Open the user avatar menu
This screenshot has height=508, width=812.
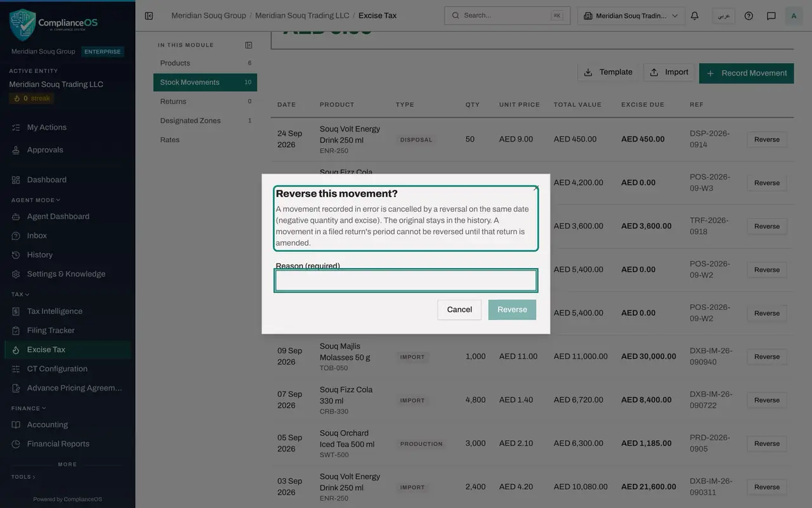tap(794, 16)
